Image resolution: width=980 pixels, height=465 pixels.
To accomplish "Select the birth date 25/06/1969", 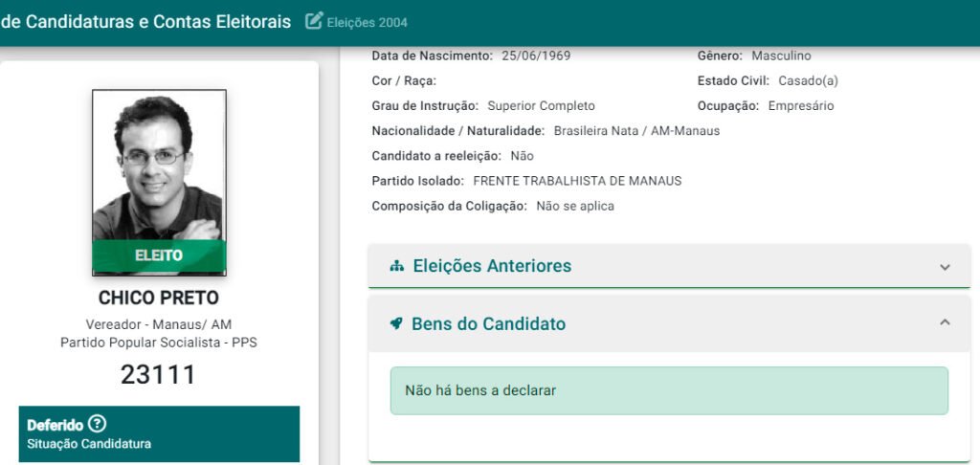I will click(x=536, y=55).
